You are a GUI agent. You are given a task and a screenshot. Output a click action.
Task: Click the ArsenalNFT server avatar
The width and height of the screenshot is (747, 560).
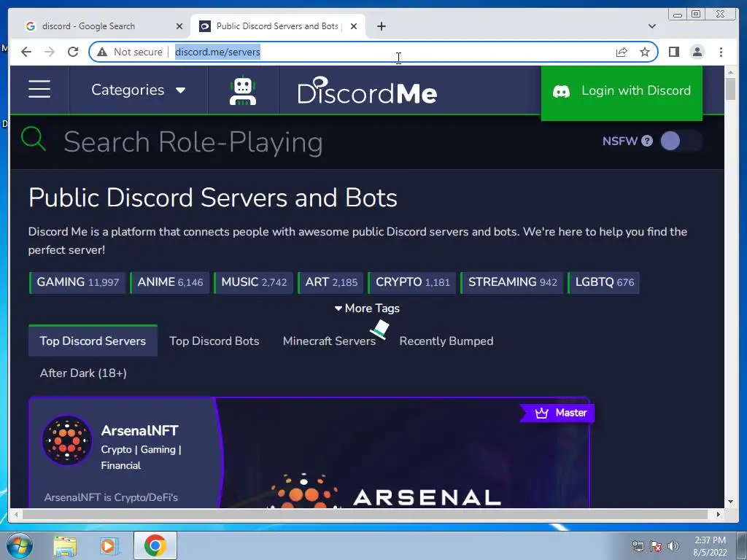tap(67, 440)
